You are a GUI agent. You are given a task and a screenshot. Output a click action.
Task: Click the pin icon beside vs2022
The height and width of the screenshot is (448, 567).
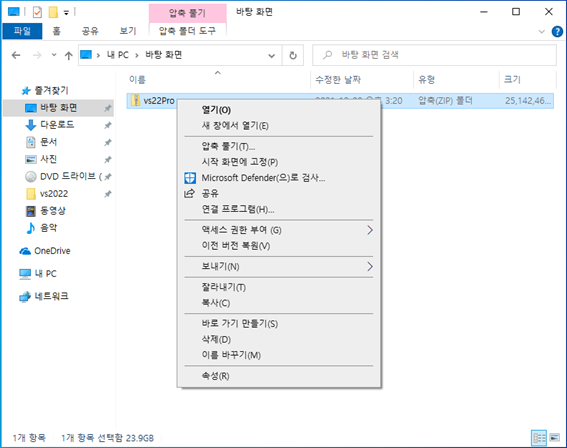pyautogui.click(x=108, y=194)
